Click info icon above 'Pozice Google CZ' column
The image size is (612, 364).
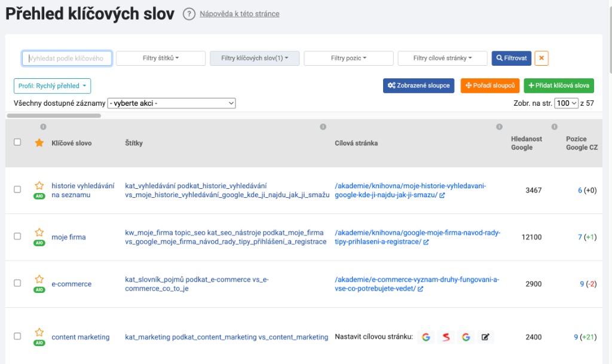554,127
